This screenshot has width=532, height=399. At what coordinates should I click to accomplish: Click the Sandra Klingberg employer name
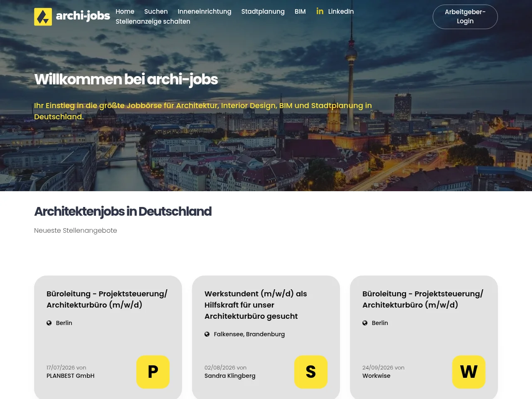230,376
